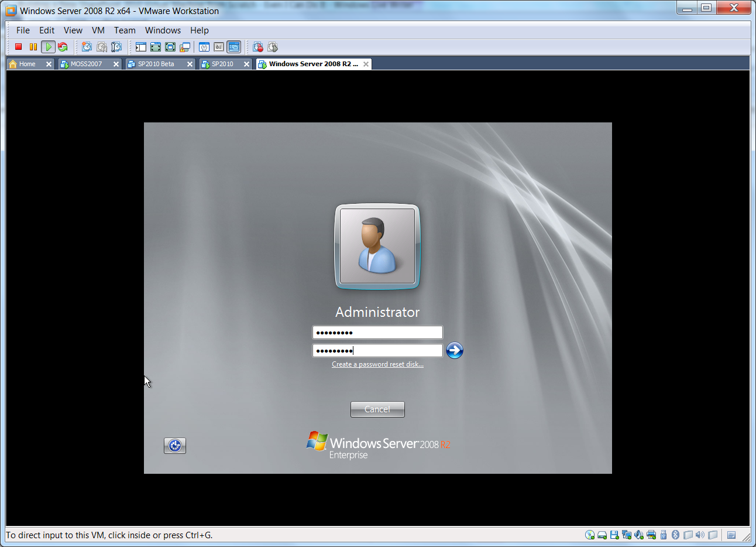Toggle the sidebar display toolbar button
Viewport: 756px width, 547px height.
[x=141, y=47]
